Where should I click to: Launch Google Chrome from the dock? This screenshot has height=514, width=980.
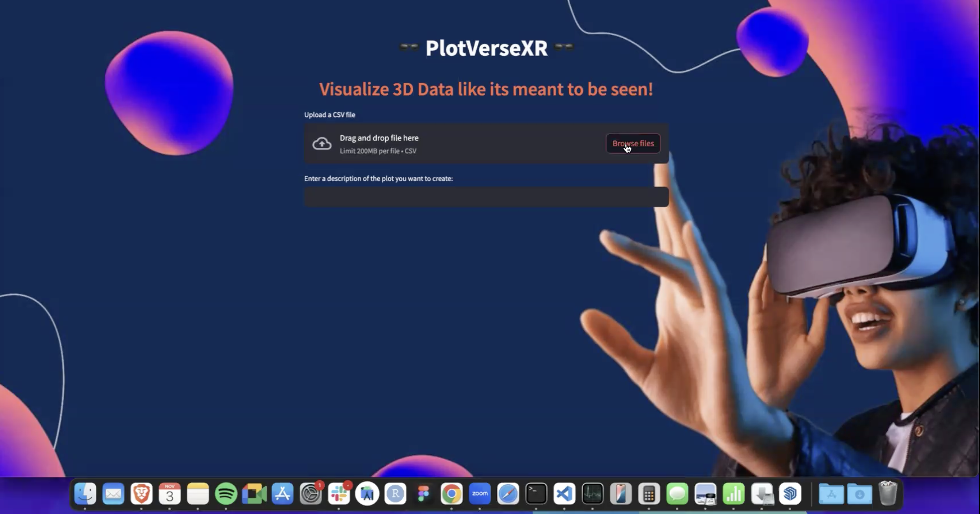pos(451,493)
